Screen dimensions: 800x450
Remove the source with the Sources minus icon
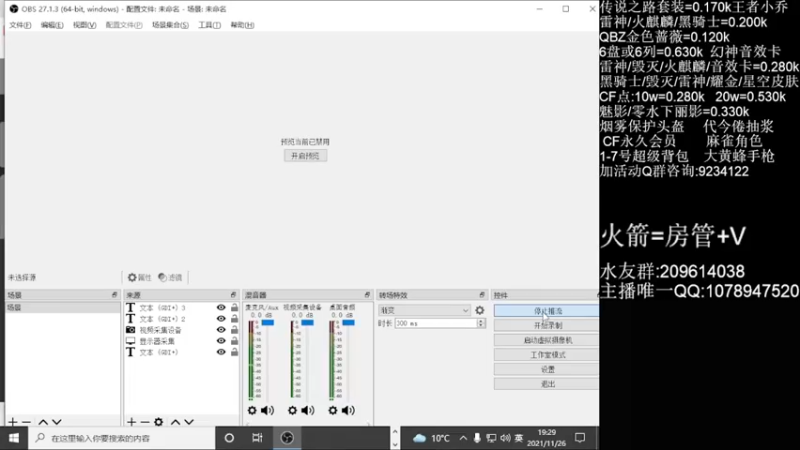point(145,422)
